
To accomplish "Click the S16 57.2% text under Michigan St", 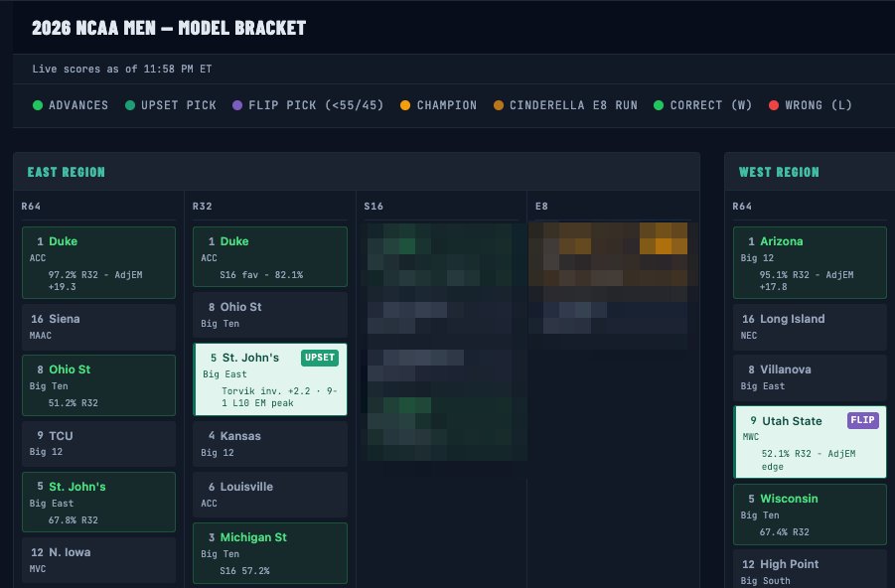I will point(244,570).
